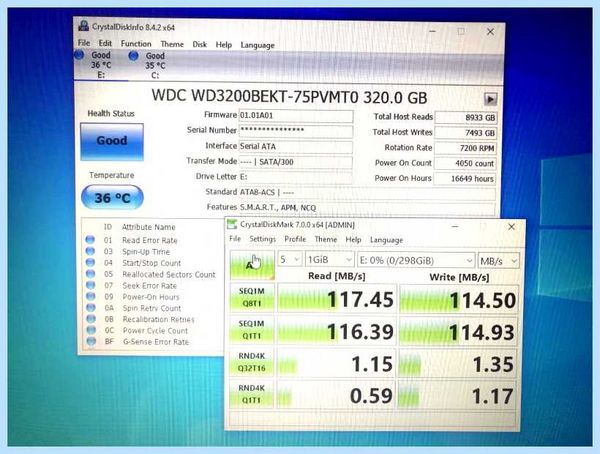Click the 116.39 read result
This screenshot has height=454, width=600.
[x=336, y=331]
